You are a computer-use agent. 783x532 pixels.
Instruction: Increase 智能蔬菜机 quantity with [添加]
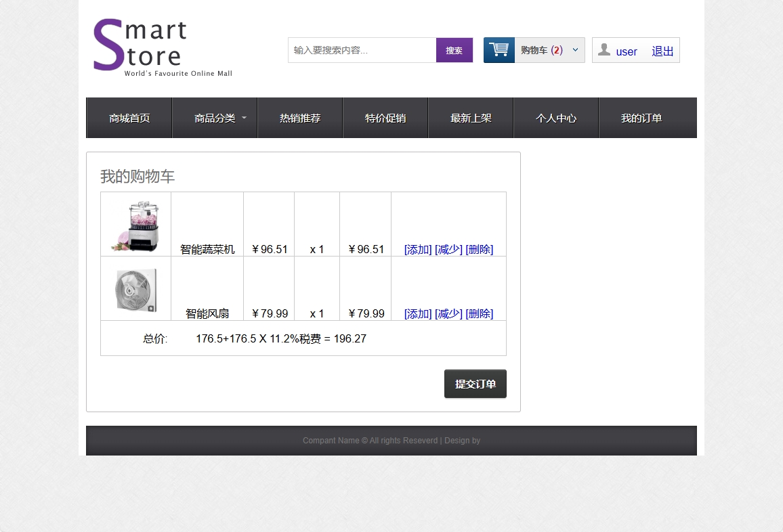pos(418,250)
